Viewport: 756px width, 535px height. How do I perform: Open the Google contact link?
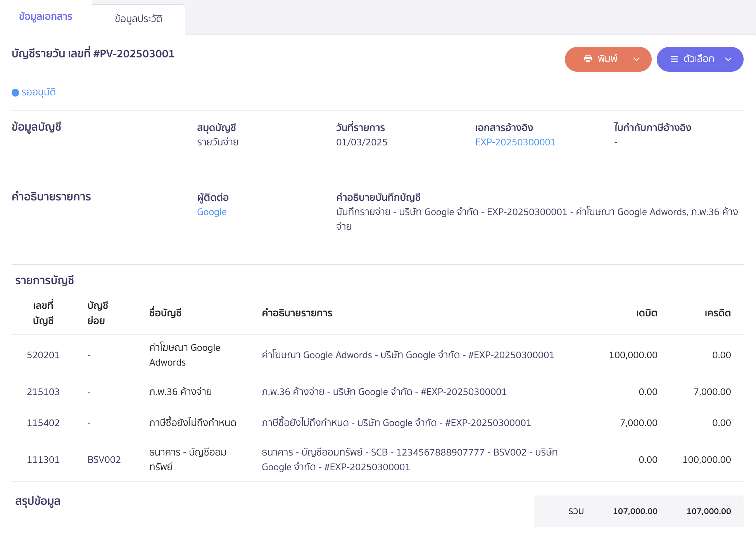coord(212,212)
